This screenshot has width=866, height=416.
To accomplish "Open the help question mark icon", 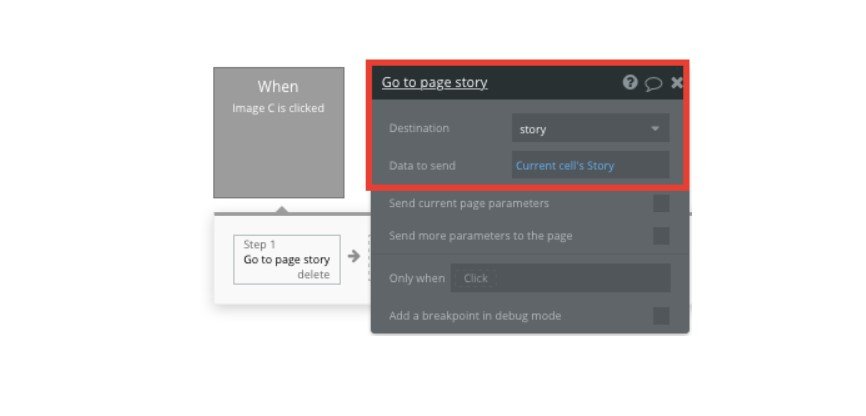I will (x=630, y=82).
